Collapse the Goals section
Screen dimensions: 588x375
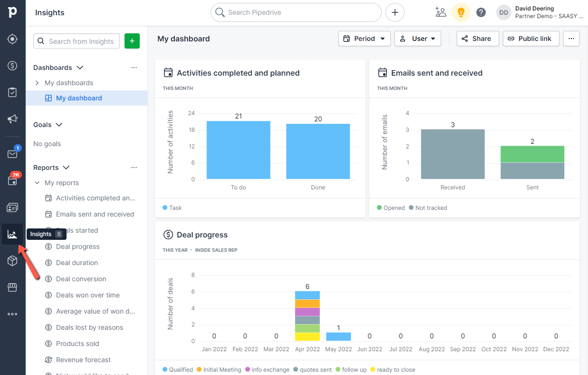[x=59, y=125]
